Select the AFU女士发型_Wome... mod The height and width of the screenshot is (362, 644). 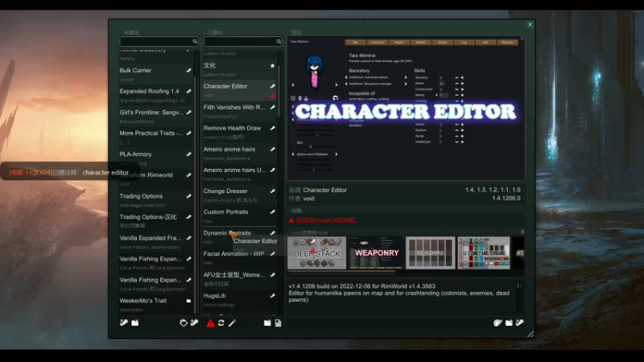[x=239, y=278]
